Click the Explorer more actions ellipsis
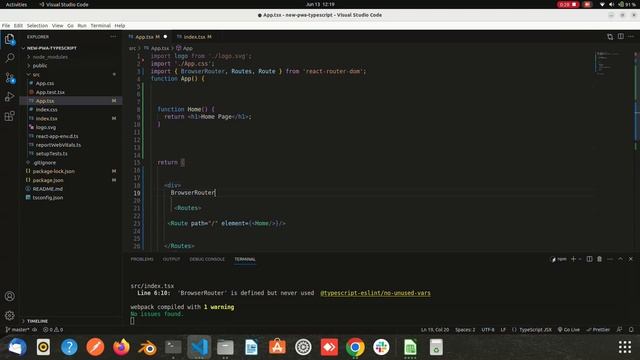 [113, 37]
